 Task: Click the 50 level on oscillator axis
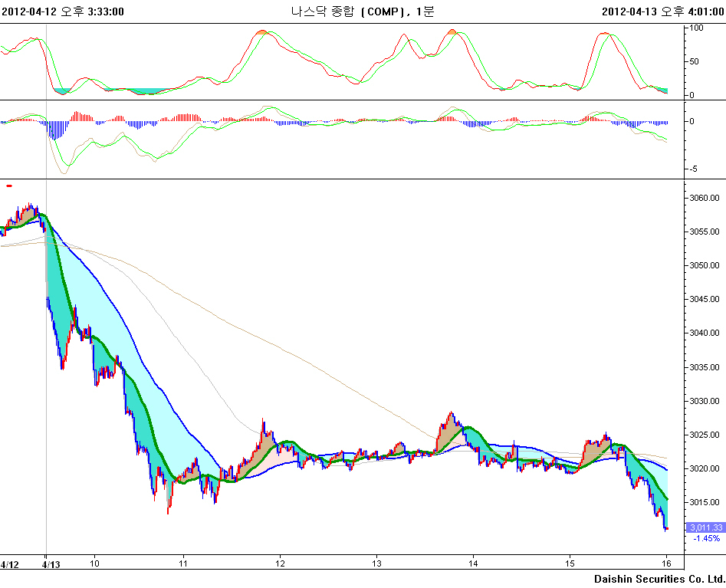695,61
